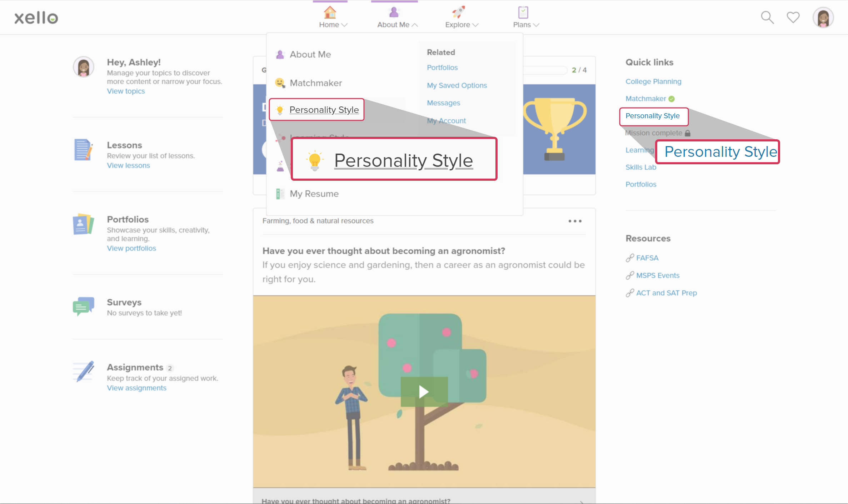Open College Planning quick link
848x504 pixels.
pos(653,81)
